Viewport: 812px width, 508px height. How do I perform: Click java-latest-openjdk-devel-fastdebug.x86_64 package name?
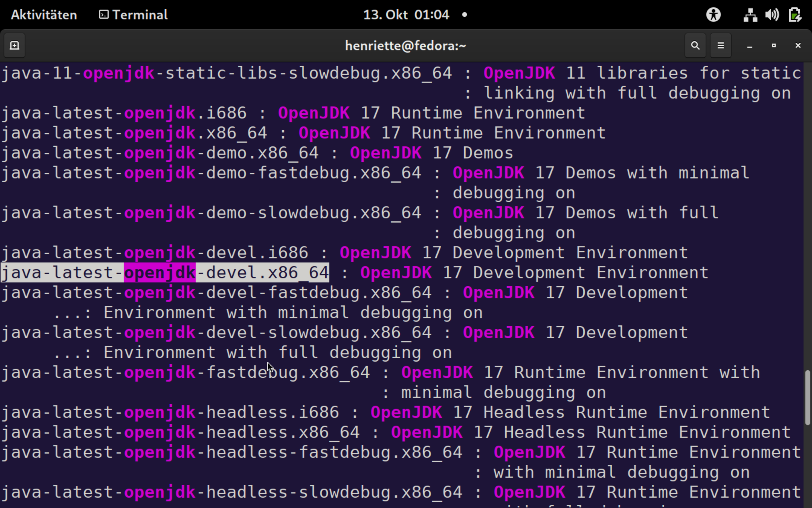[x=216, y=293]
